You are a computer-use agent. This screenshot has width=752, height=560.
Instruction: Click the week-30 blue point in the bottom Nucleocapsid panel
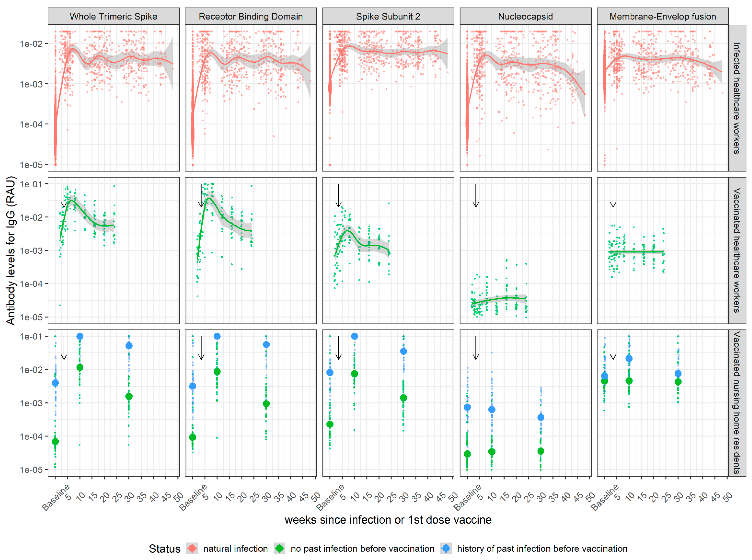point(541,417)
